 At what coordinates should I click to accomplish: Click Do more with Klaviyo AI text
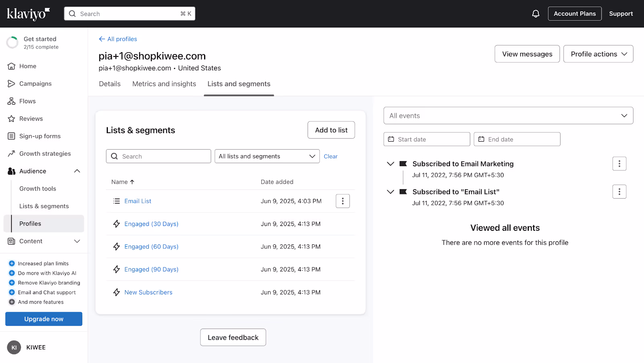point(47,273)
